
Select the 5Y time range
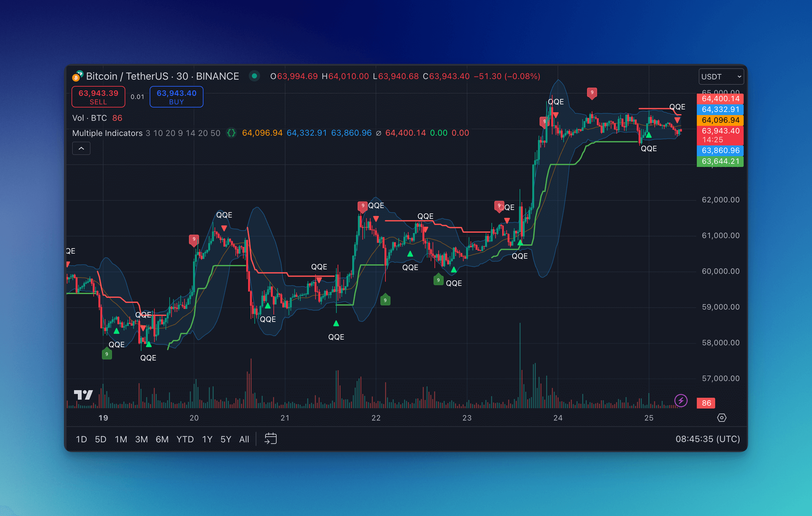click(x=226, y=439)
